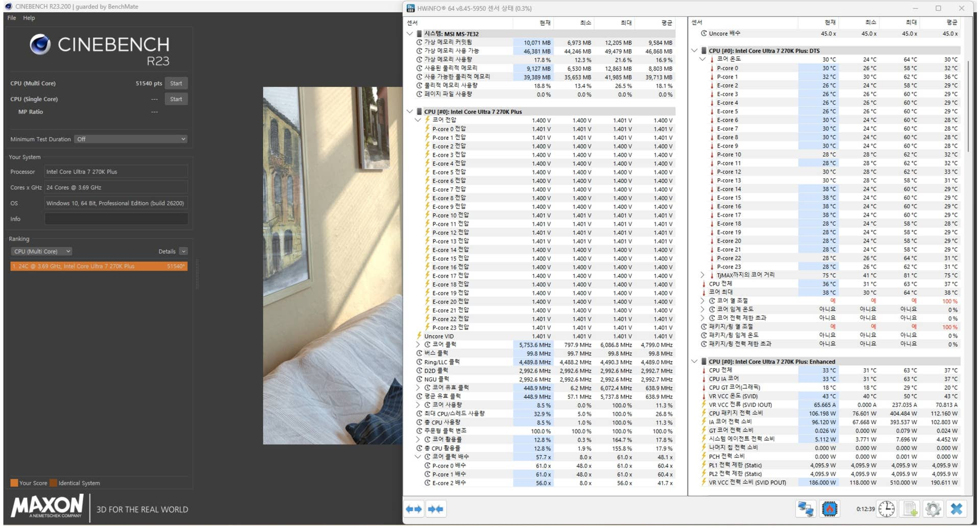Open HWiNFO sensor settings gear icon

tap(933, 509)
